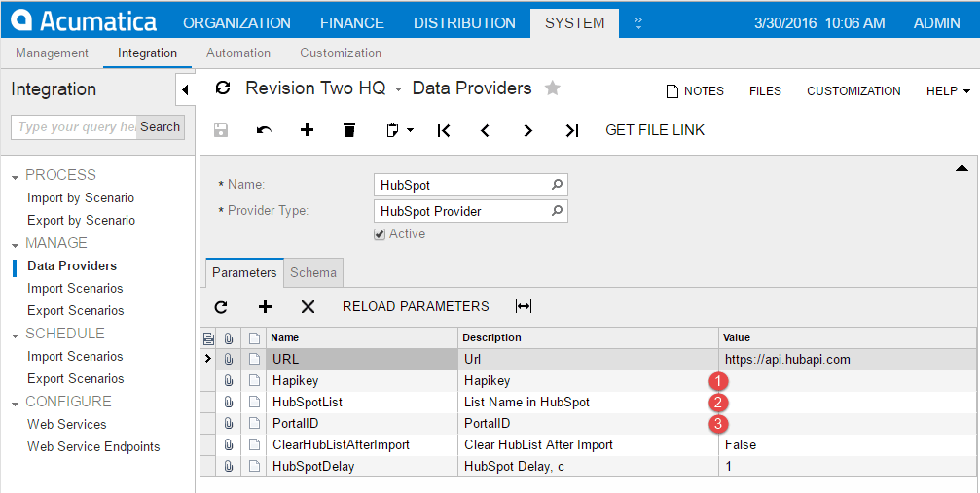Fit parameter grid columns to screen
The image size is (980, 493).
[524, 307]
